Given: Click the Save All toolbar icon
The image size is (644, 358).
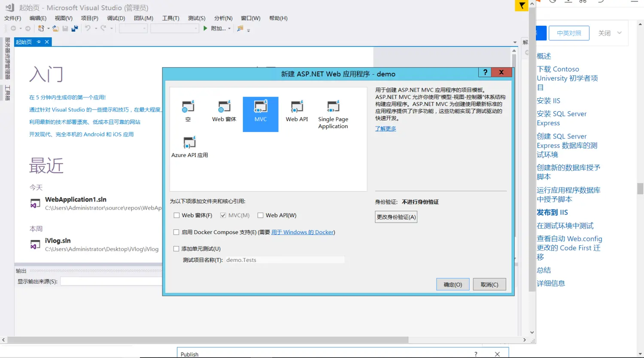Looking at the screenshot, I should pos(75,28).
